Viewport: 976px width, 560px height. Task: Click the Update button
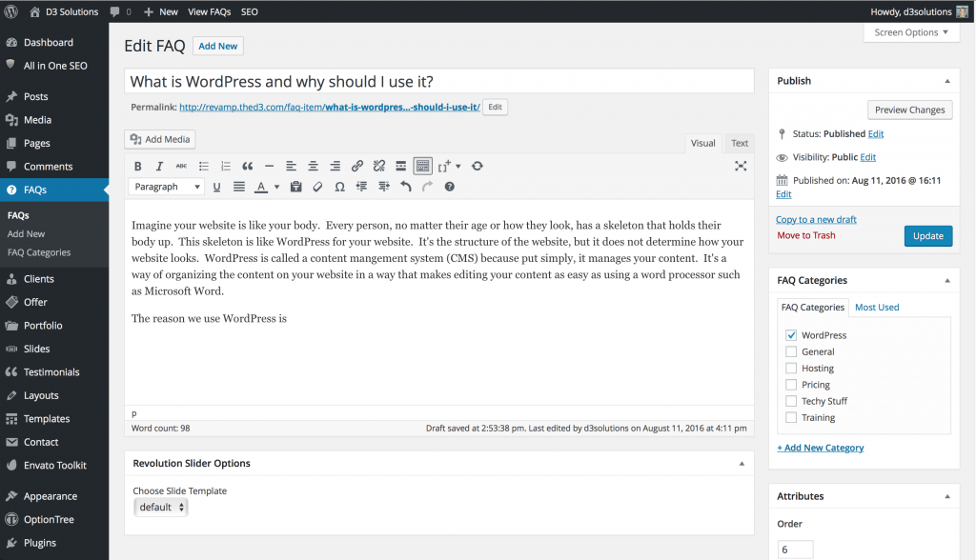pos(928,236)
